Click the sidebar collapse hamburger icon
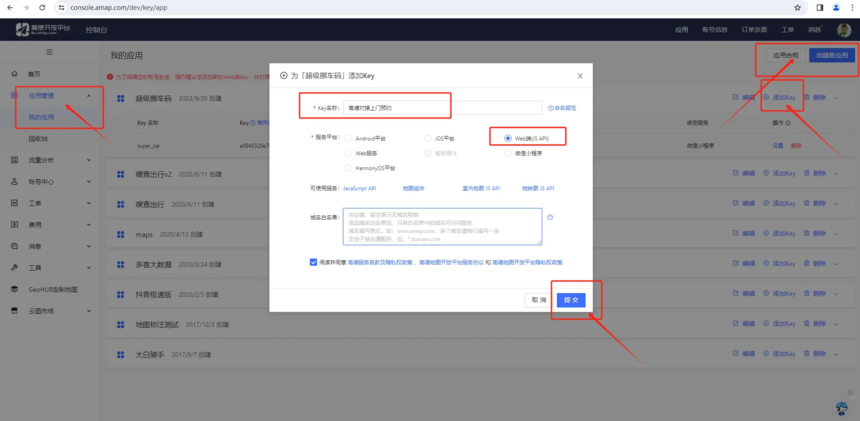860x421 pixels. pos(50,52)
